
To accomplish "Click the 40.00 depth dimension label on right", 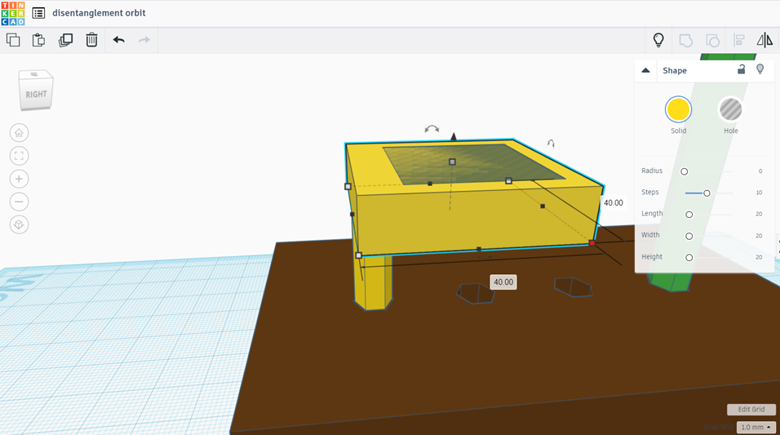I will pos(613,203).
